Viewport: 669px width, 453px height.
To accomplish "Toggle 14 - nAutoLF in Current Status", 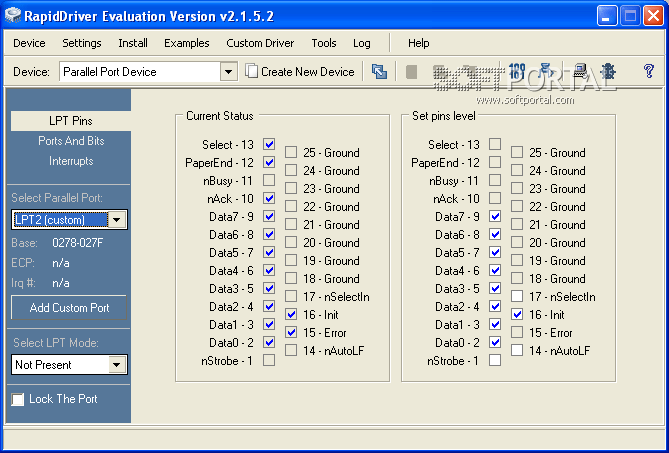I will point(291,350).
